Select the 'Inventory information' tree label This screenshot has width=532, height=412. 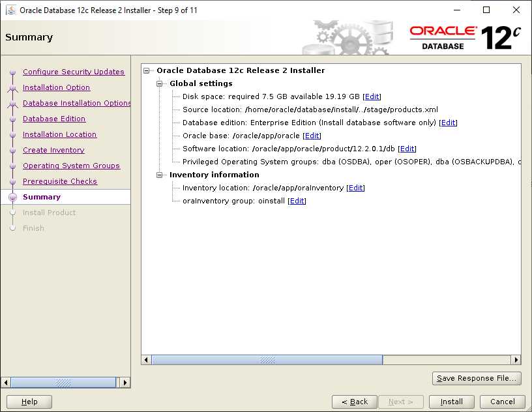pyautogui.click(x=214, y=175)
